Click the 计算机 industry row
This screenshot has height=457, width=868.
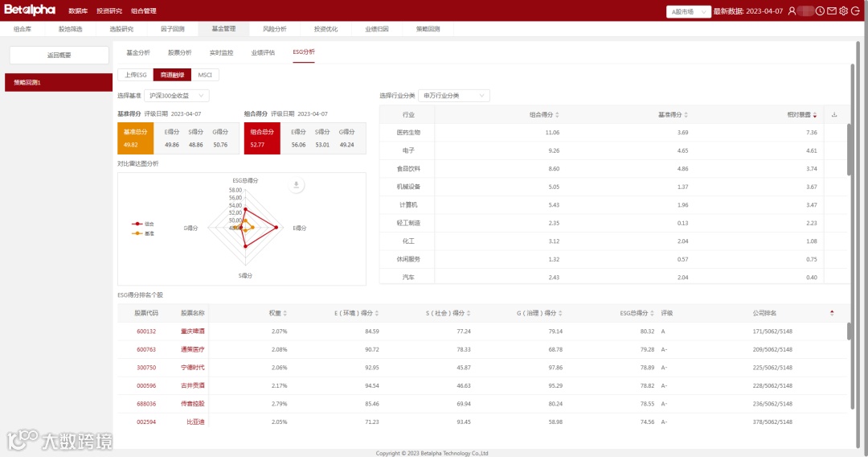(x=613, y=205)
